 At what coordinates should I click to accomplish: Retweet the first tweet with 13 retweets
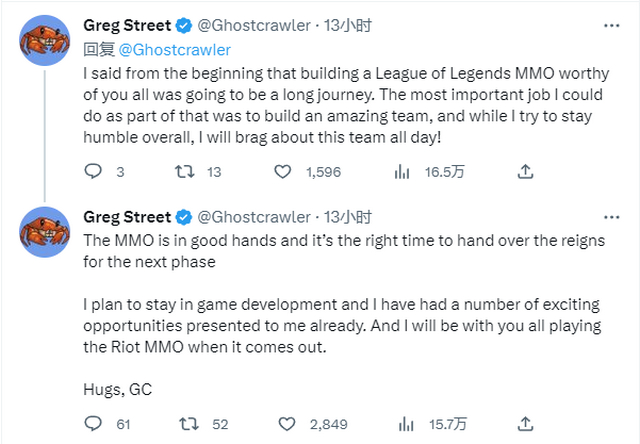click(184, 171)
